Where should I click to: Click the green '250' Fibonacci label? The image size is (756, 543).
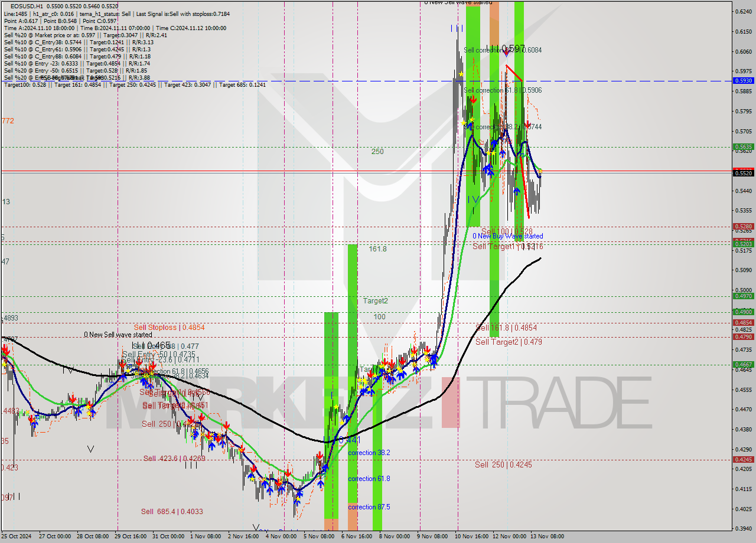coord(377,152)
